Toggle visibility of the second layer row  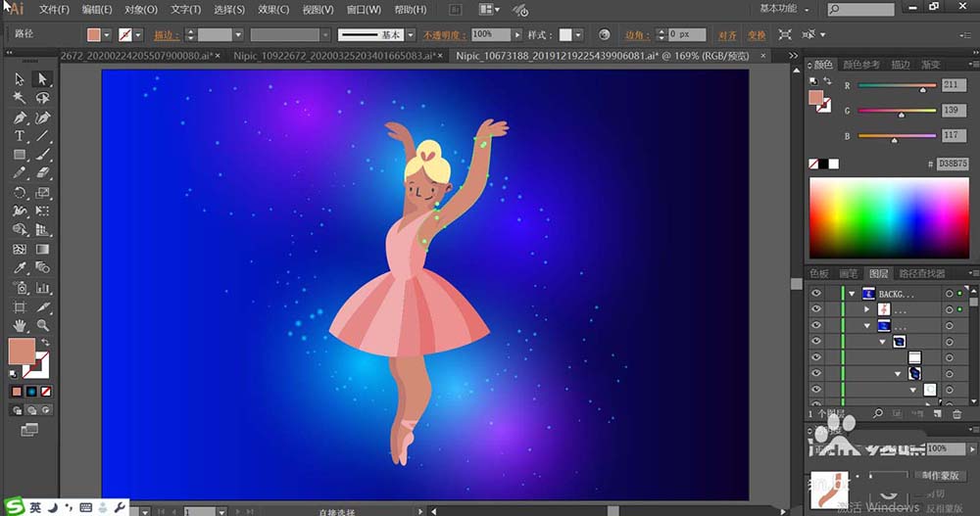pyautogui.click(x=815, y=309)
